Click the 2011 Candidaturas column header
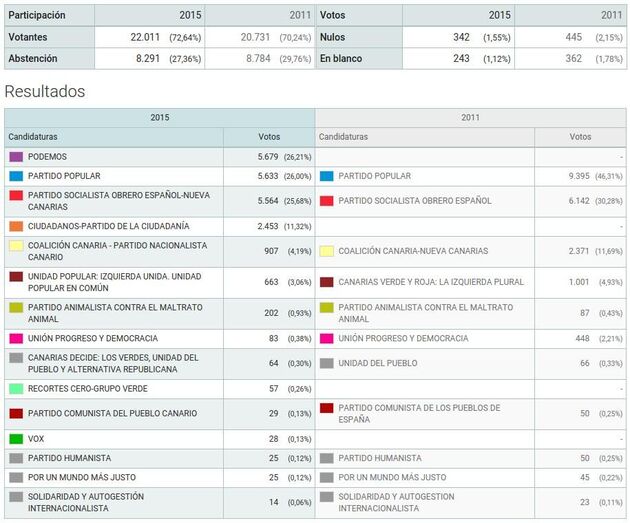 coord(344,137)
